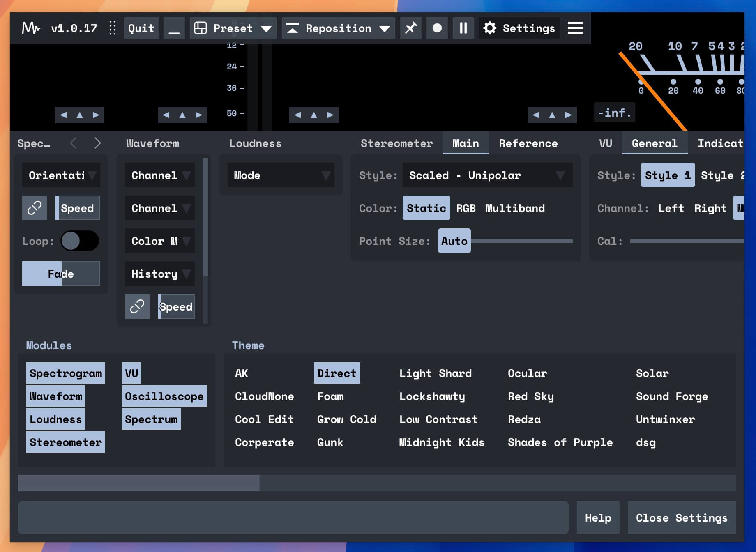Click the left navigation arrow under the spectrogram
The height and width of the screenshot is (552, 756).
(x=64, y=115)
